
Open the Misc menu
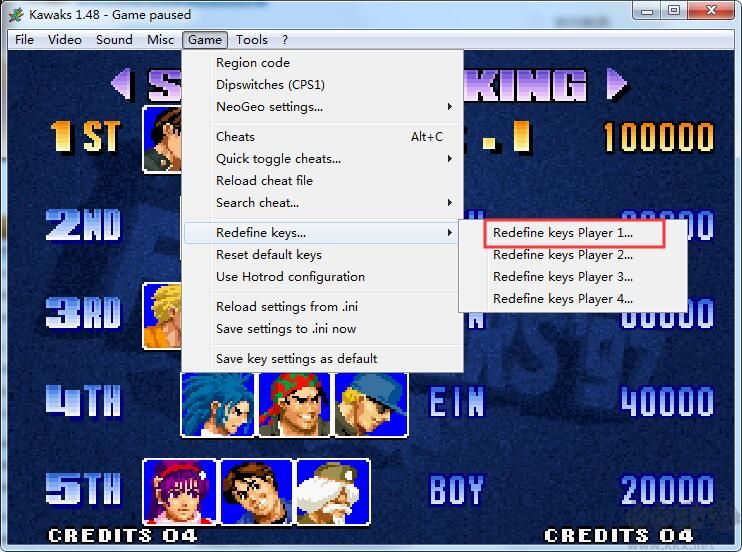[160, 40]
